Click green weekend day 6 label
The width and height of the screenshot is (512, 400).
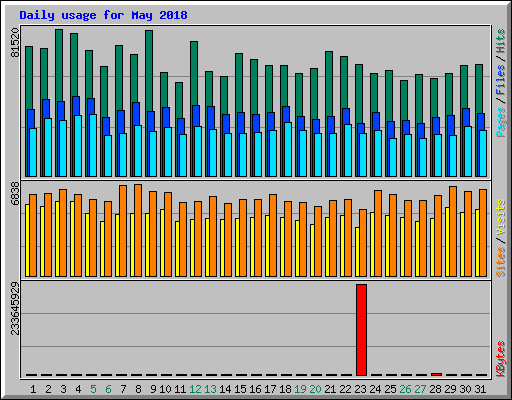[x=108, y=389]
